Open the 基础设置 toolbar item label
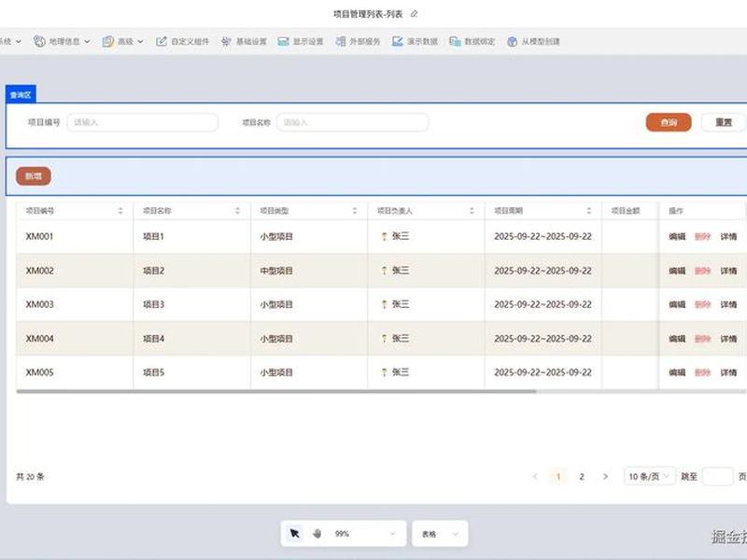 [x=251, y=41]
